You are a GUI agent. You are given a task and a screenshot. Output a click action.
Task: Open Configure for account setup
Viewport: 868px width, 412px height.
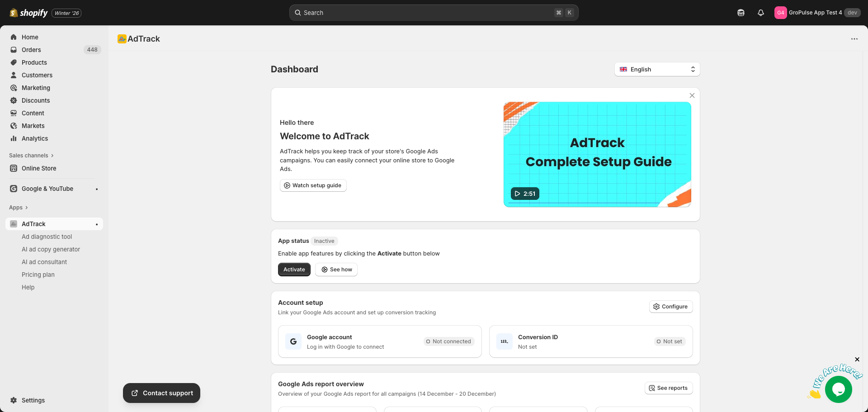pyautogui.click(x=671, y=306)
